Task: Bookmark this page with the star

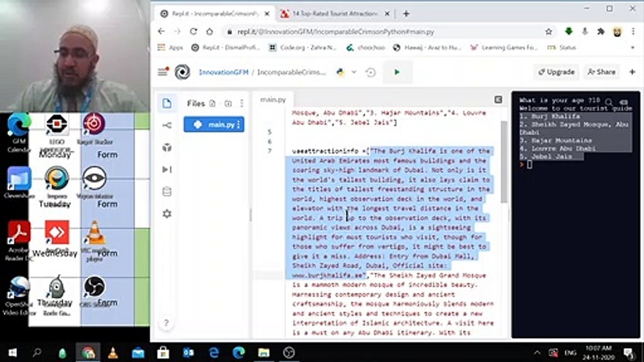Action: click(548, 31)
